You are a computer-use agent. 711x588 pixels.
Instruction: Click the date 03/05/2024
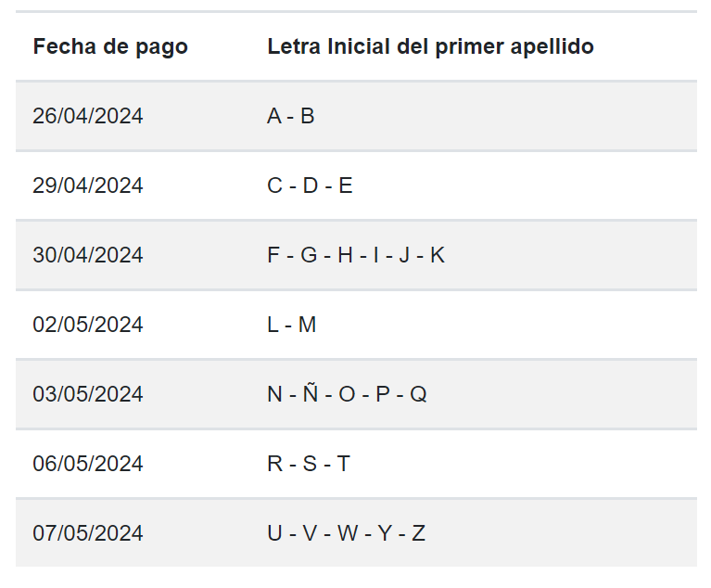coord(88,394)
